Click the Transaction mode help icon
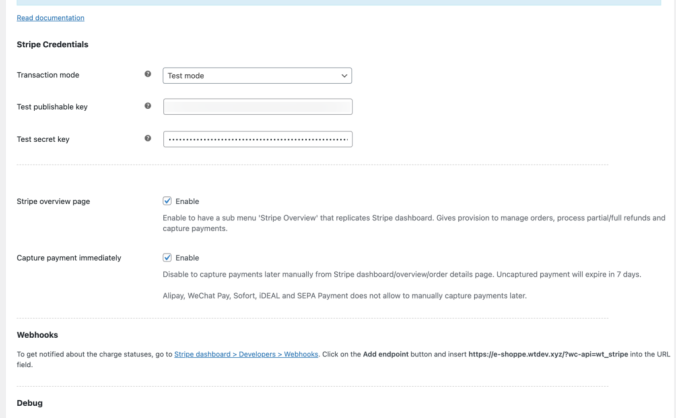 point(148,75)
